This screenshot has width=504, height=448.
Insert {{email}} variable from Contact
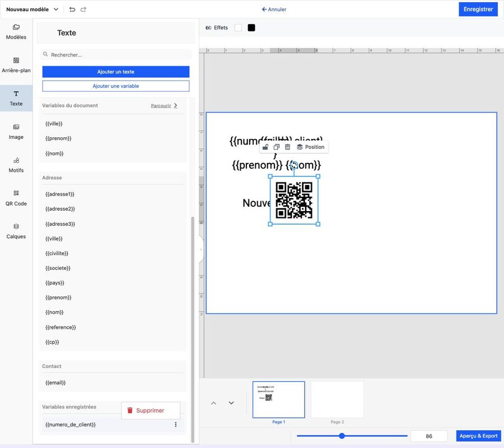pyautogui.click(x=55, y=383)
